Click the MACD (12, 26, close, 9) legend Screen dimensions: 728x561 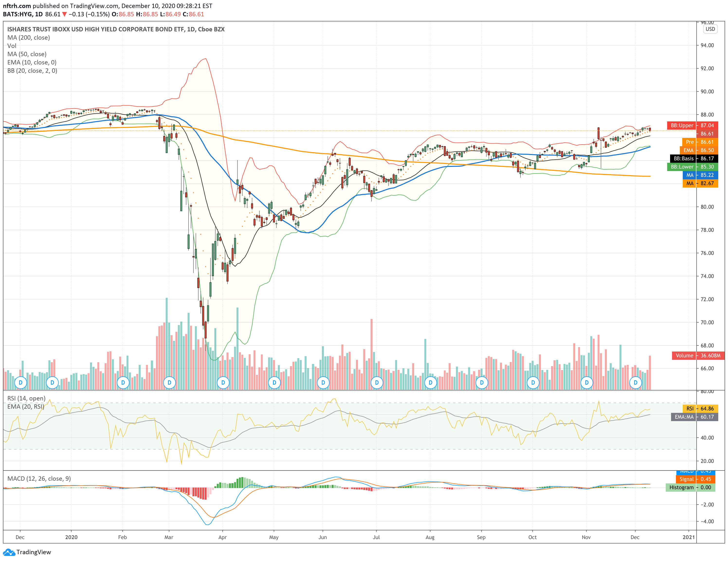[x=39, y=479]
